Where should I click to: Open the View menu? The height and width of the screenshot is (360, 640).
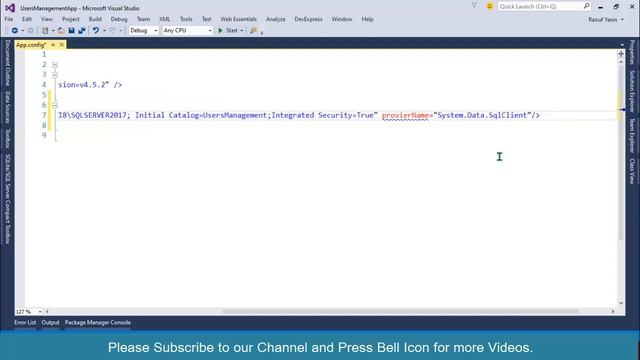point(47,19)
